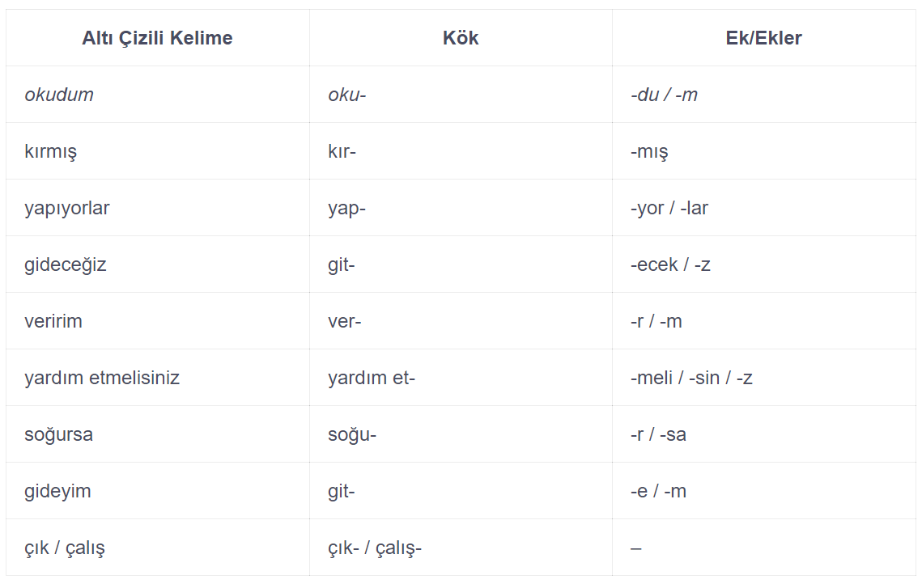The height and width of the screenshot is (588, 922).
Task: Click the "Altı Çizili Kelime" column header
Action: click(x=157, y=38)
